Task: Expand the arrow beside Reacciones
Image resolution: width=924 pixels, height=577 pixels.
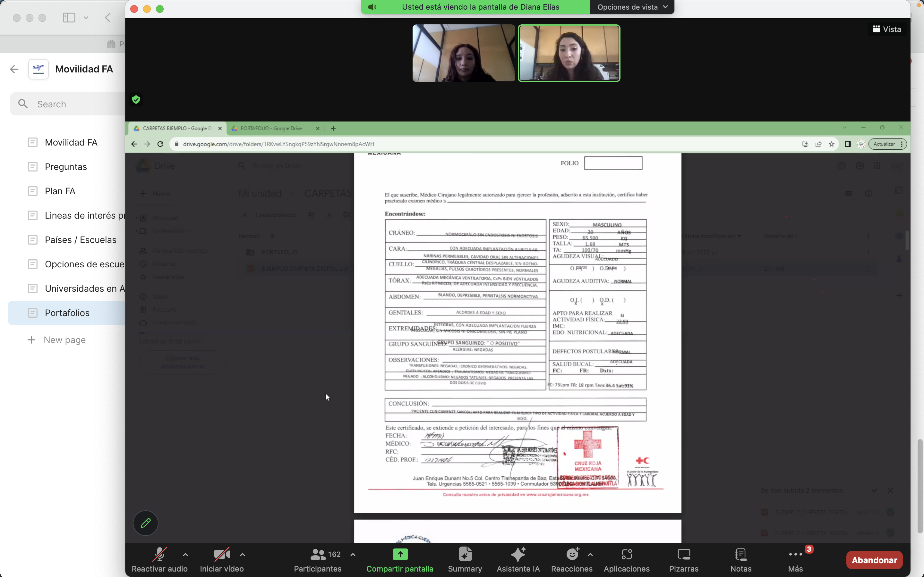Action: 590,555
